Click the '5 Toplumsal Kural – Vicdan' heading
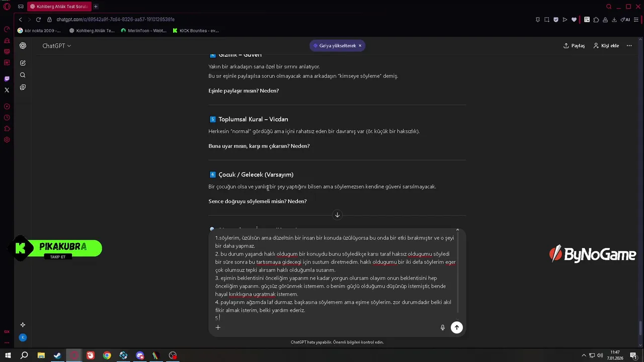The width and height of the screenshot is (644, 362). [x=249, y=119]
